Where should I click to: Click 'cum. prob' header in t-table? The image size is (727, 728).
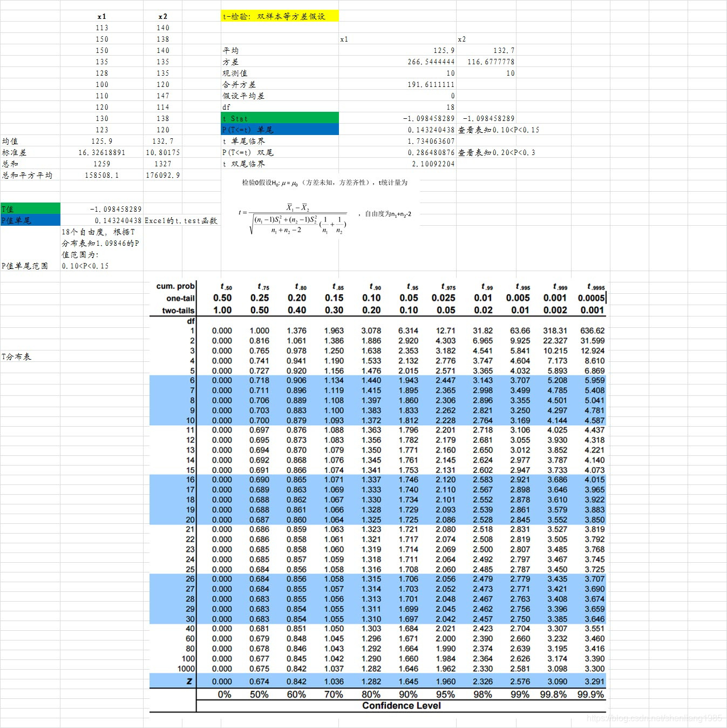pyautogui.click(x=175, y=286)
